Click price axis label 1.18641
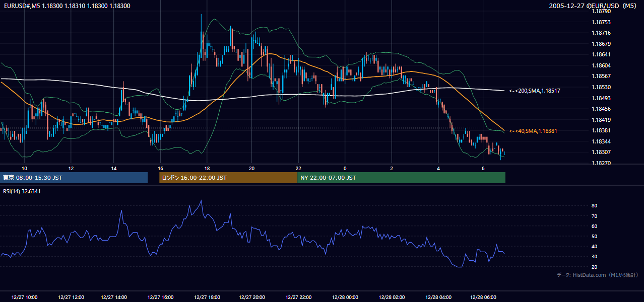 click(x=601, y=54)
